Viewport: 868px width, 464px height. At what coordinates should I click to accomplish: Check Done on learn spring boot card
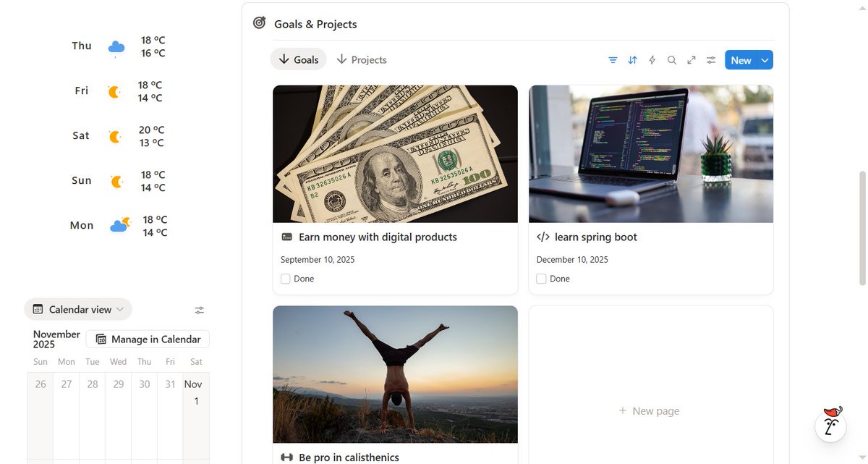541,279
